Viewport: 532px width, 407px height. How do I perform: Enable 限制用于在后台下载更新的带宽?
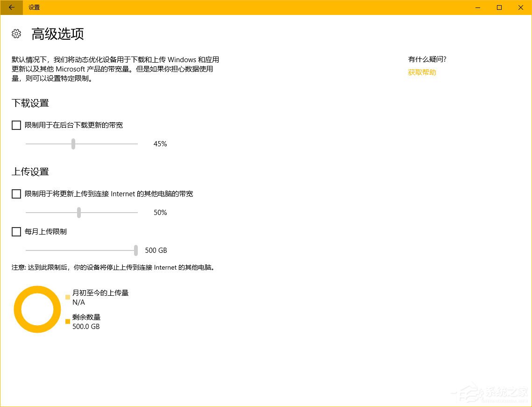point(16,125)
